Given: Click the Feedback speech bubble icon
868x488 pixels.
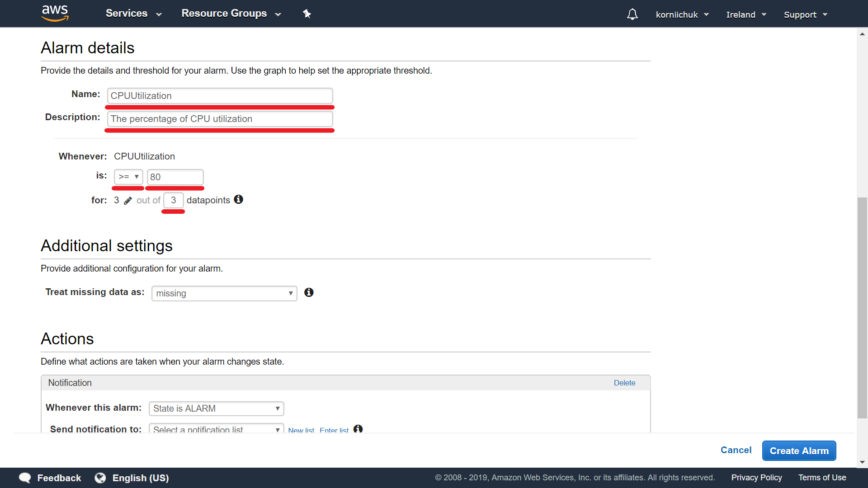Looking at the screenshot, I should point(25,478).
